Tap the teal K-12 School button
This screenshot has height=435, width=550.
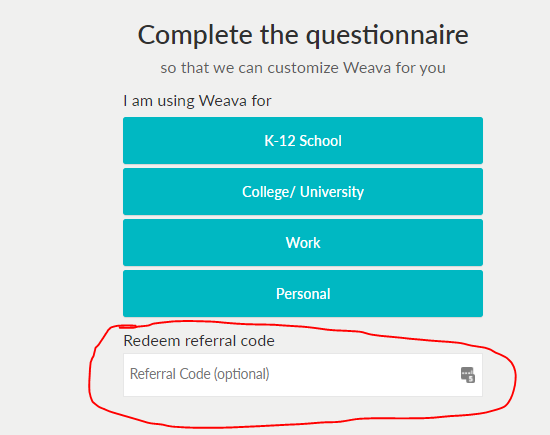pos(303,141)
